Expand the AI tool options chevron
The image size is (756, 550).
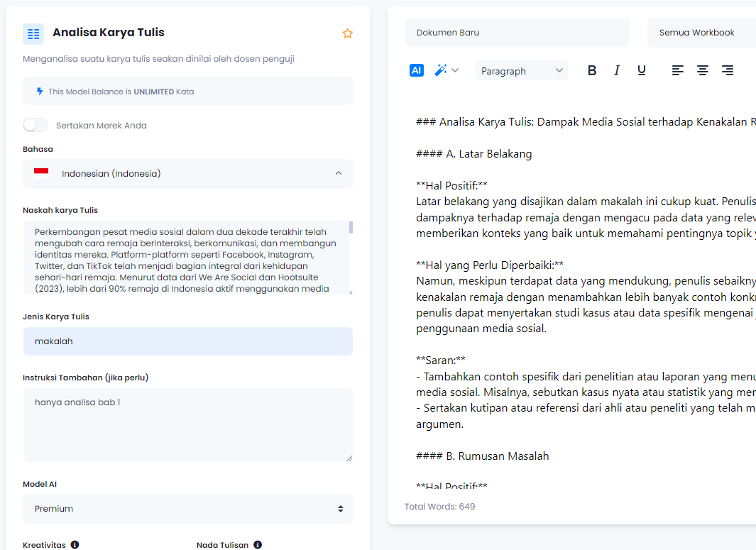(x=456, y=70)
